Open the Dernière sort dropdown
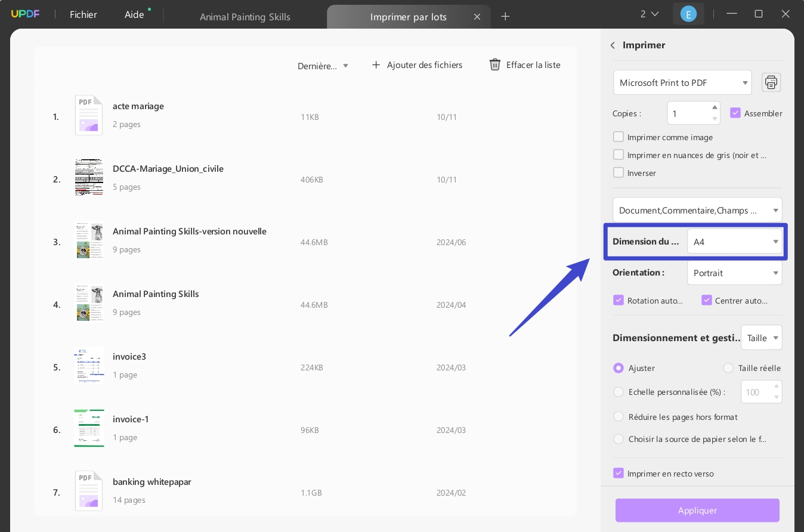Screen dimensions: 804x532 click(x=323, y=66)
